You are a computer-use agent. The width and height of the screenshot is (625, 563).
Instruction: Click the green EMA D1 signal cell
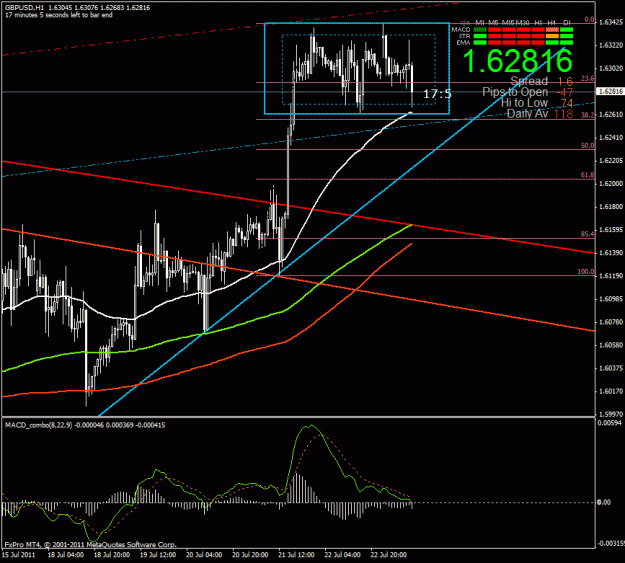tap(566, 43)
